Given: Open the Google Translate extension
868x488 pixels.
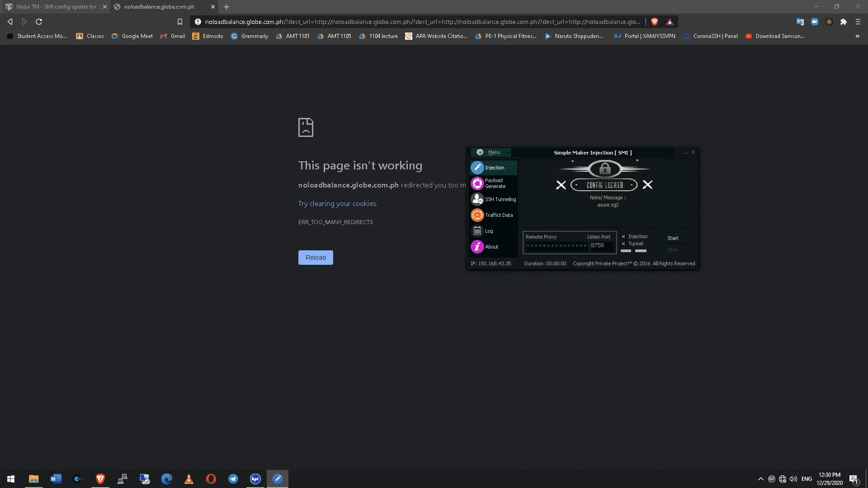Looking at the screenshot, I should click(800, 22).
